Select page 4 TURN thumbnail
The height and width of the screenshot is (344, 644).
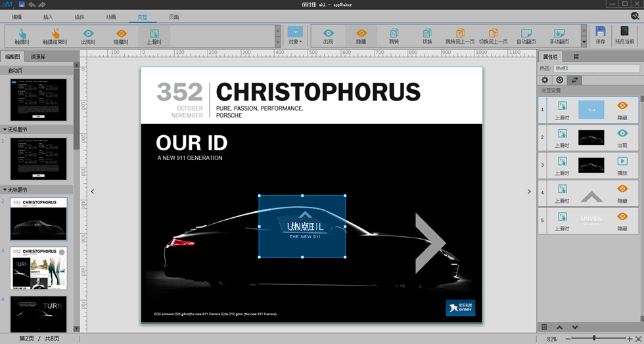pos(39,314)
